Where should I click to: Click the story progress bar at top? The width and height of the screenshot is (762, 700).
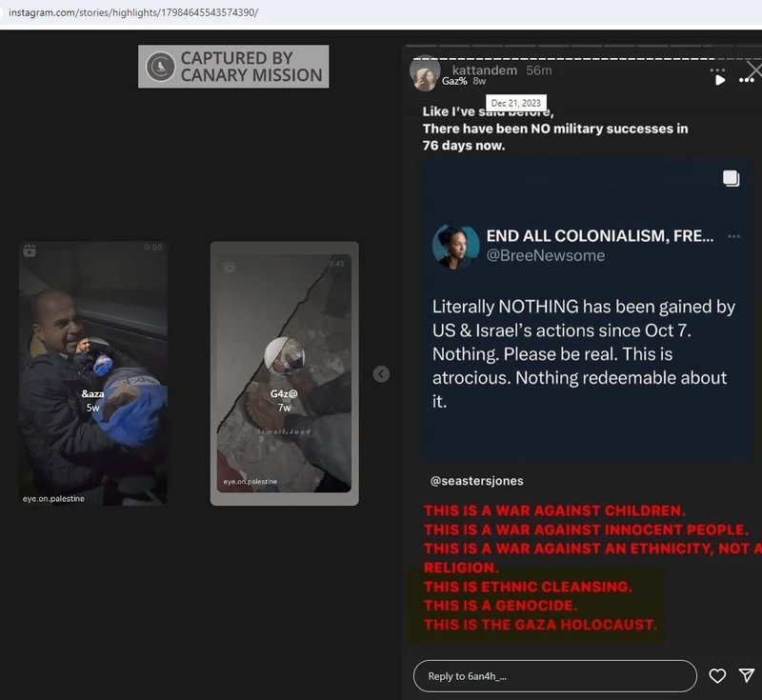click(x=581, y=46)
